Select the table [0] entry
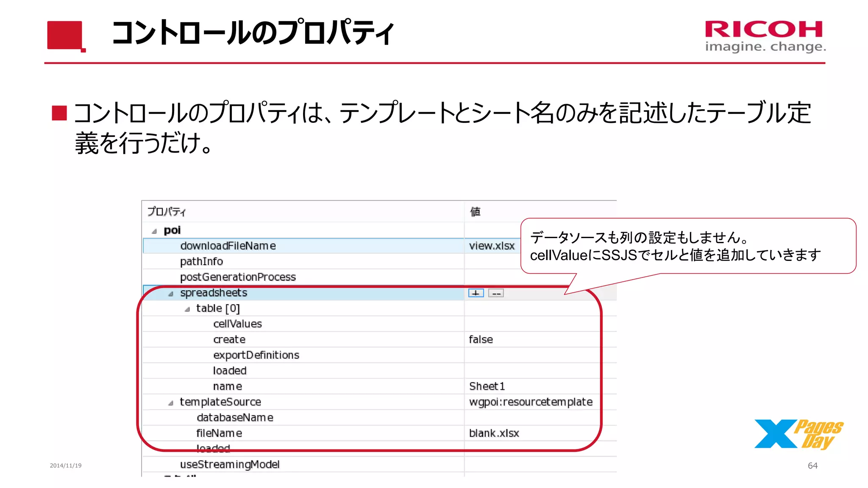This screenshot has height=488, width=868. [218, 308]
